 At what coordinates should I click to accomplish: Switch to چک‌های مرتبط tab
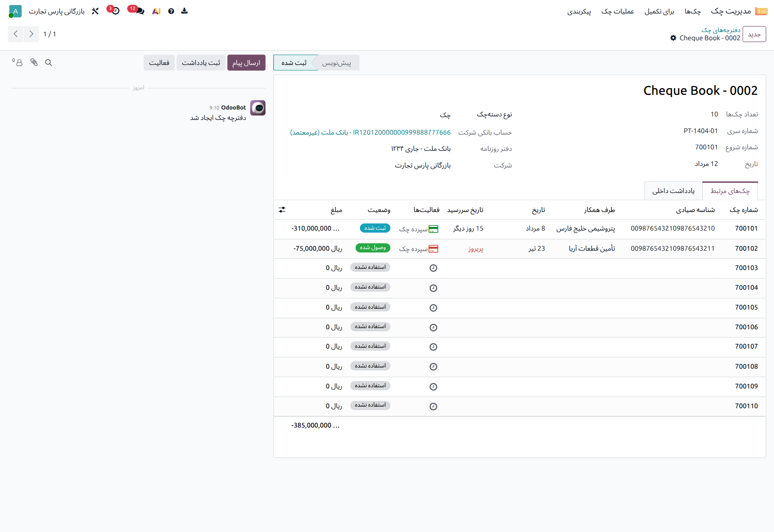tap(730, 191)
